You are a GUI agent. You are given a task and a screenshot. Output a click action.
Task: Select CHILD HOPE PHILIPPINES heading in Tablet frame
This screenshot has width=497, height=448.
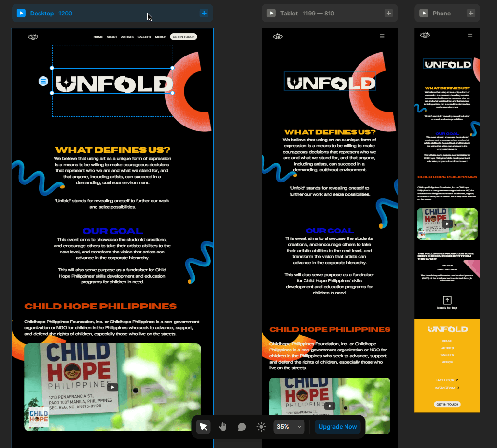330,329
